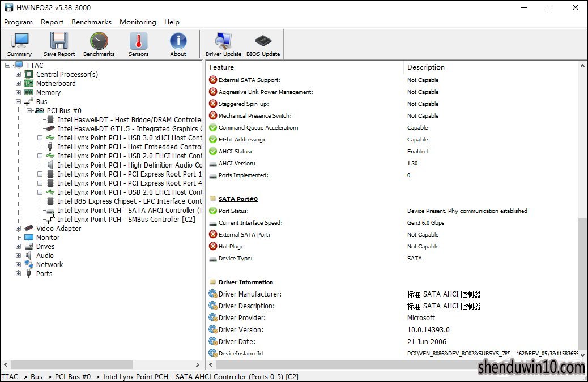Image resolution: width=588 pixels, height=382 pixels.
Task: Open the Monitoring menu
Action: [x=138, y=22]
